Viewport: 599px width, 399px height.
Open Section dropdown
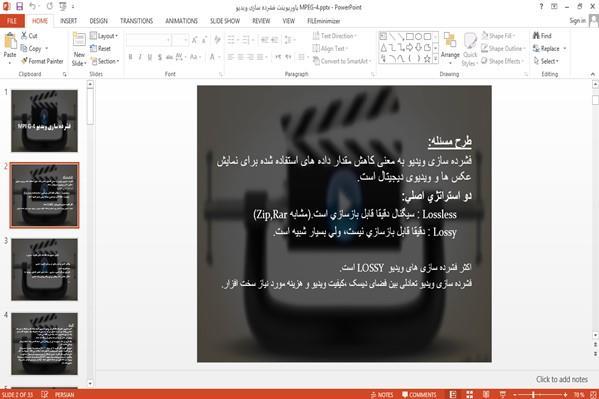[x=105, y=61]
